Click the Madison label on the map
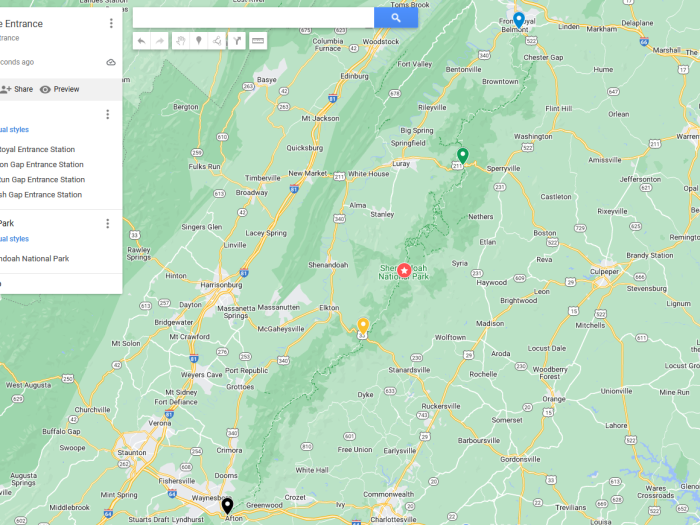Viewport: 700px width, 525px height. tap(490, 323)
